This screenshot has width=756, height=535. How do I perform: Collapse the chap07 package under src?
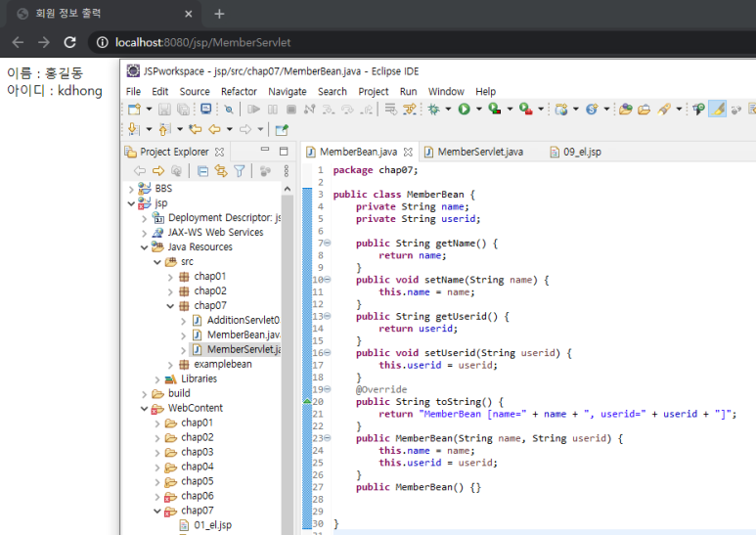tap(170, 306)
